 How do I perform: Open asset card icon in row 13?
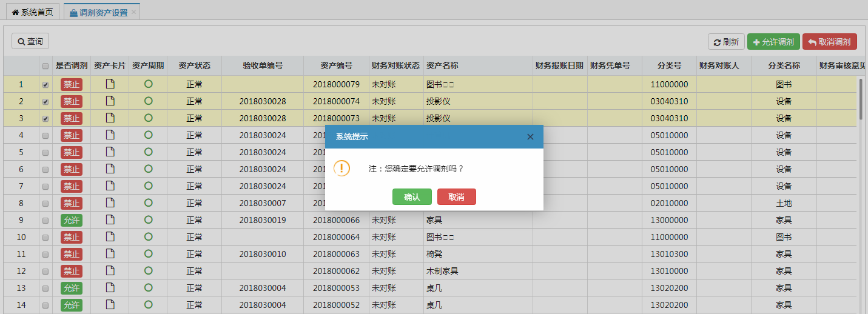point(110,287)
